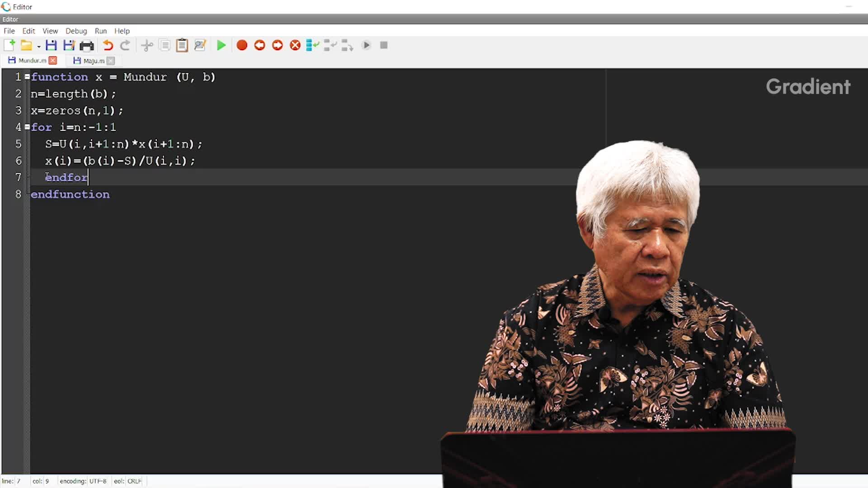Click line 6 input field to edit
This screenshot has width=868, height=488.
[120, 161]
